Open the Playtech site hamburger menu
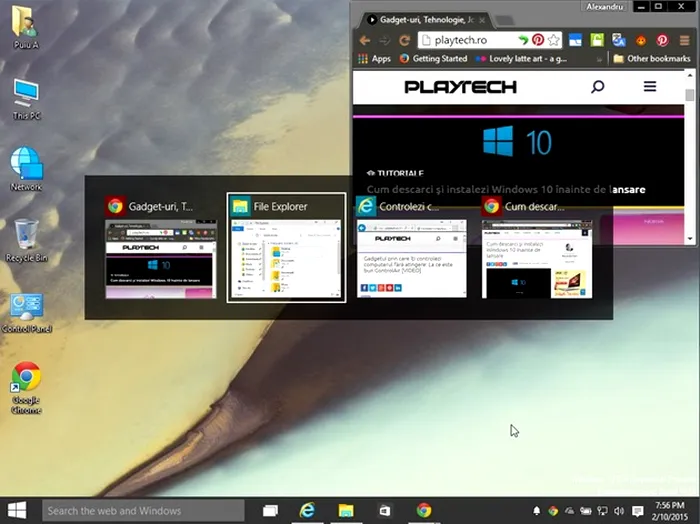 coord(650,87)
